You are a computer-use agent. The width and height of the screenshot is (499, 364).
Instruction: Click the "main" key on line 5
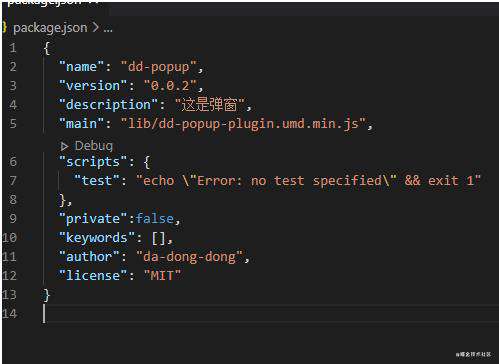click(x=82, y=124)
